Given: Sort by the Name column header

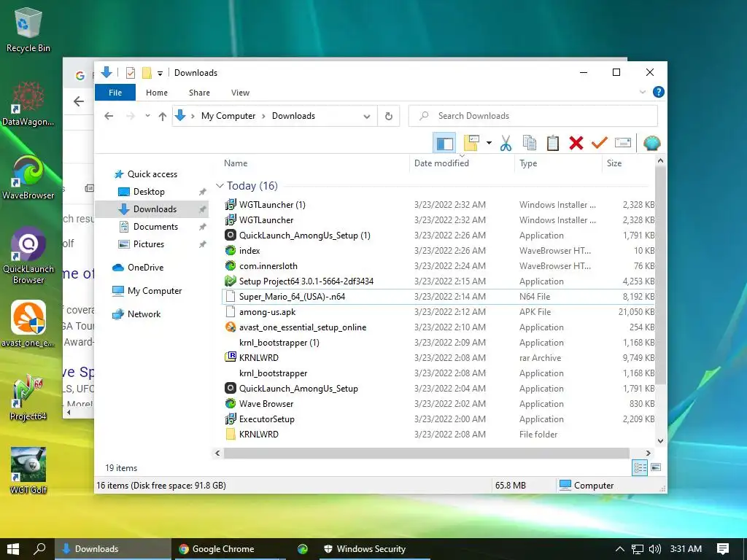Looking at the screenshot, I should (236, 163).
